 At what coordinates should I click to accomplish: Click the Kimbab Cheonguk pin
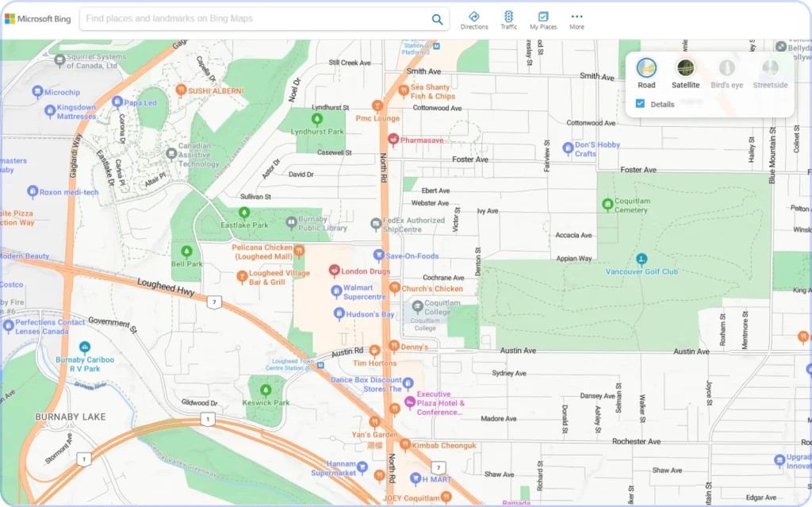405,445
